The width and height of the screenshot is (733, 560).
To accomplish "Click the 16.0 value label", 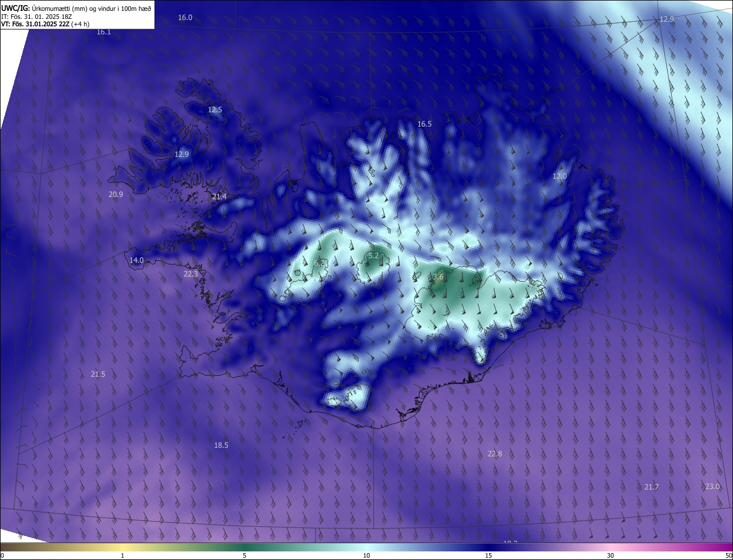I will coord(185,18).
